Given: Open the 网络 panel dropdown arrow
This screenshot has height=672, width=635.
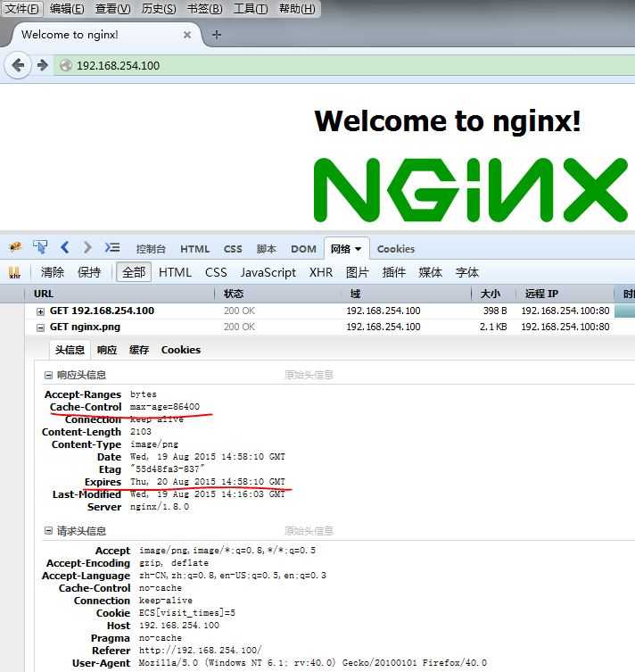Looking at the screenshot, I should coord(359,249).
